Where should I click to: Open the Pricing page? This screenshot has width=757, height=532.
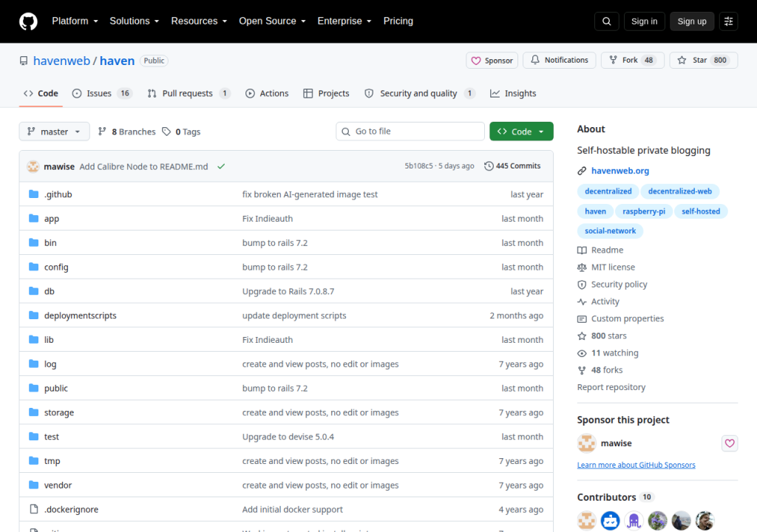coord(398,21)
